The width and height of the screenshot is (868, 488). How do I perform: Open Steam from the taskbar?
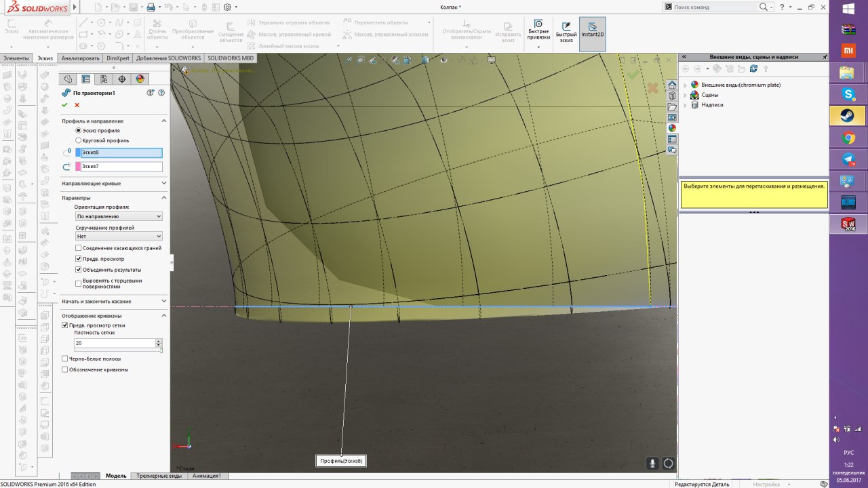point(848,115)
